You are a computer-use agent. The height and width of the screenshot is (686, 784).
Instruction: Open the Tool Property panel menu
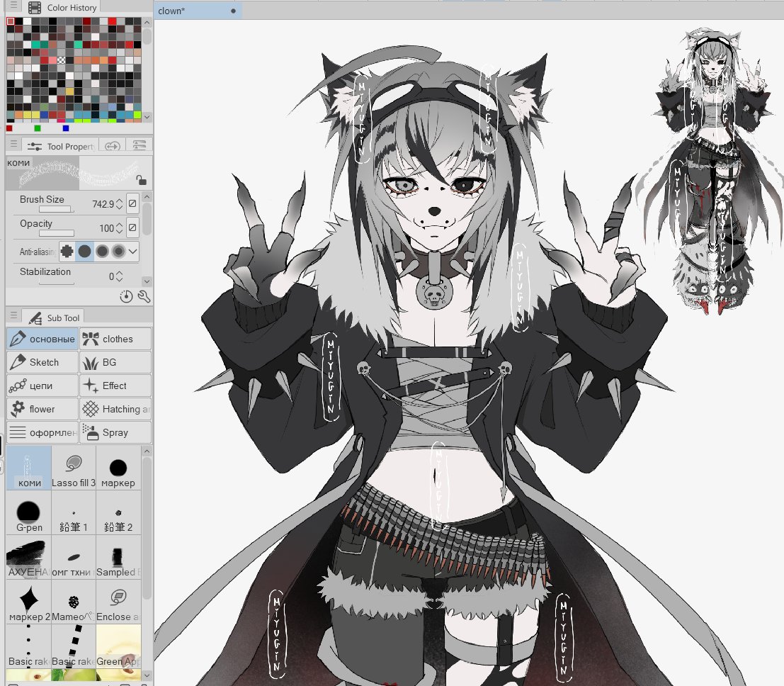tap(13, 144)
